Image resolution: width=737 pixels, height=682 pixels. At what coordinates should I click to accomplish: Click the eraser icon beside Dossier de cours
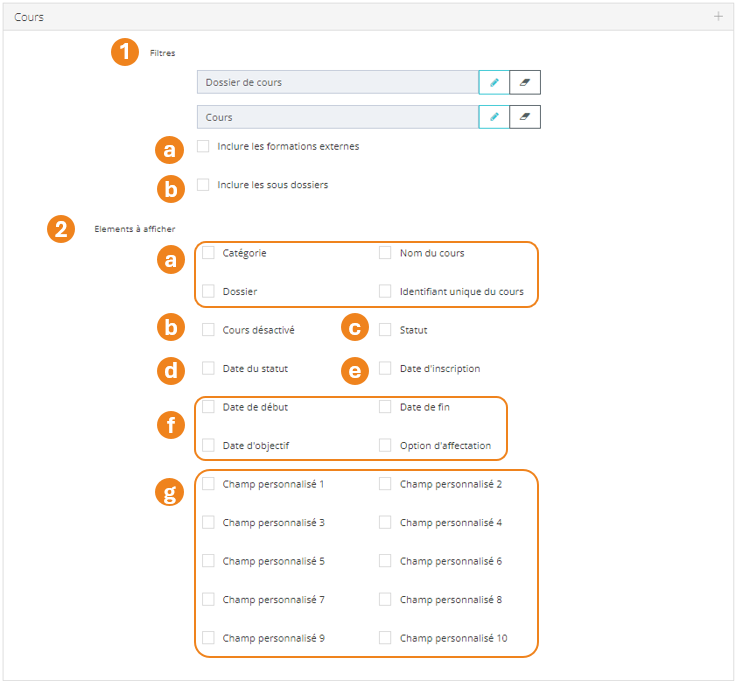coord(525,82)
